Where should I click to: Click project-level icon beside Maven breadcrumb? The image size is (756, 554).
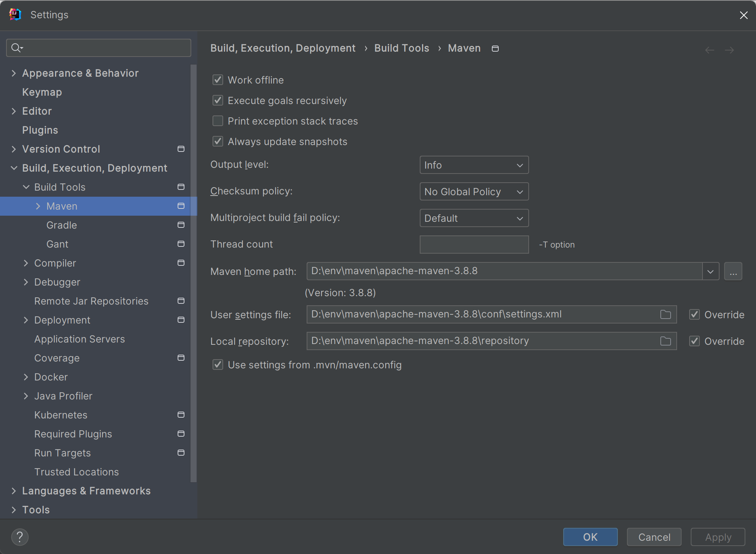click(x=495, y=49)
